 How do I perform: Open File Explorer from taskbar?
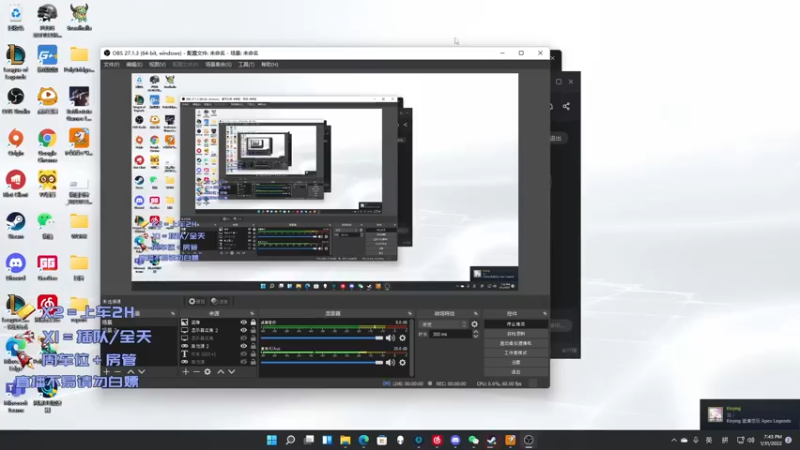point(345,440)
